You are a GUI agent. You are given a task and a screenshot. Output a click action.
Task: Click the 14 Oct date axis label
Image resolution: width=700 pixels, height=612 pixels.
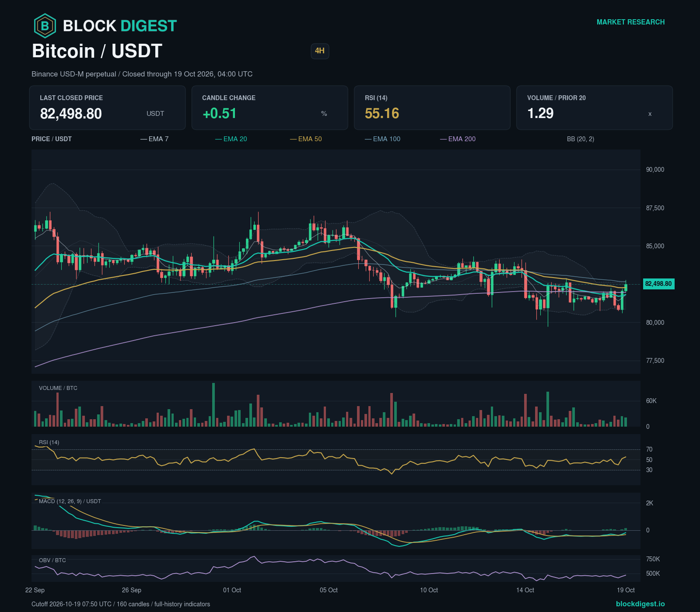click(x=525, y=590)
